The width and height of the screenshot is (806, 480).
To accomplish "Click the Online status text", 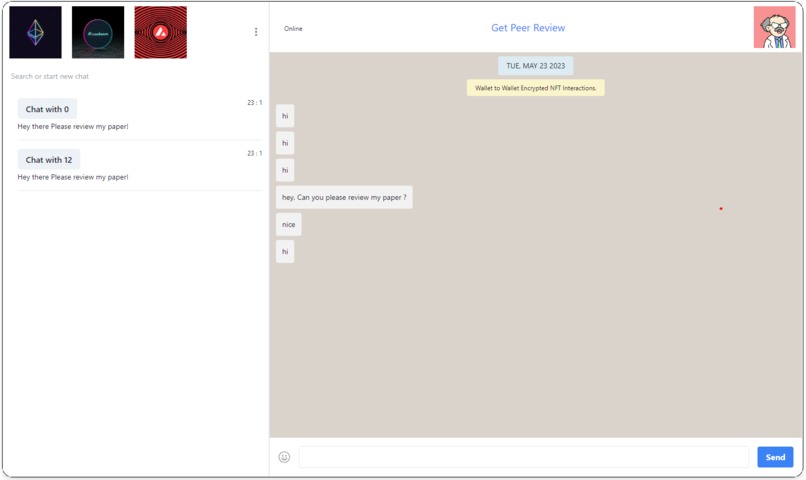I will [x=293, y=29].
